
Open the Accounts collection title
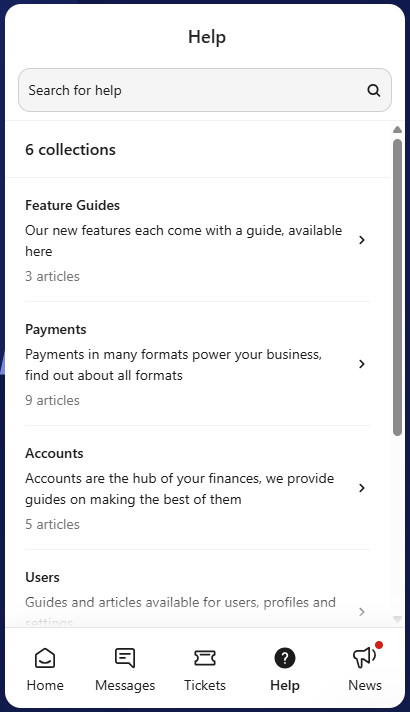point(54,453)
